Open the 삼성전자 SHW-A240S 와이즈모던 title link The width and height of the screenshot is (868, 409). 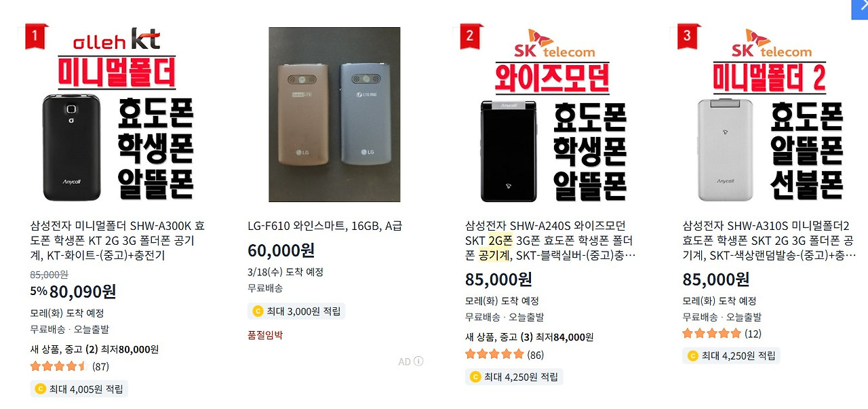pos(551,241)
